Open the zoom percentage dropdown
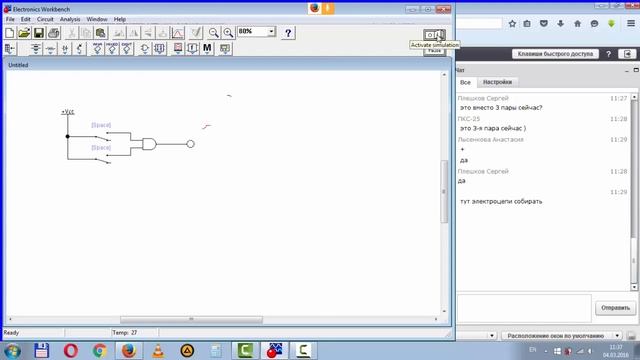 [x=271, y=31]
